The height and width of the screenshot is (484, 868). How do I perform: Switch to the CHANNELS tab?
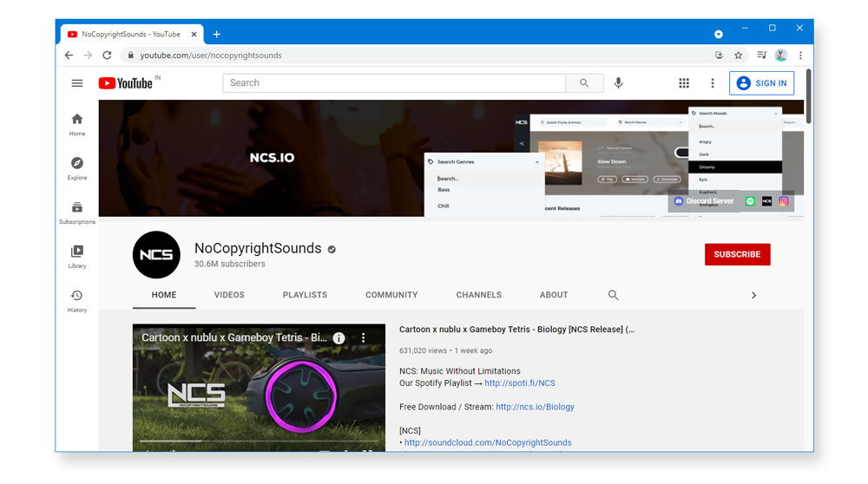[x=479, y=295]
